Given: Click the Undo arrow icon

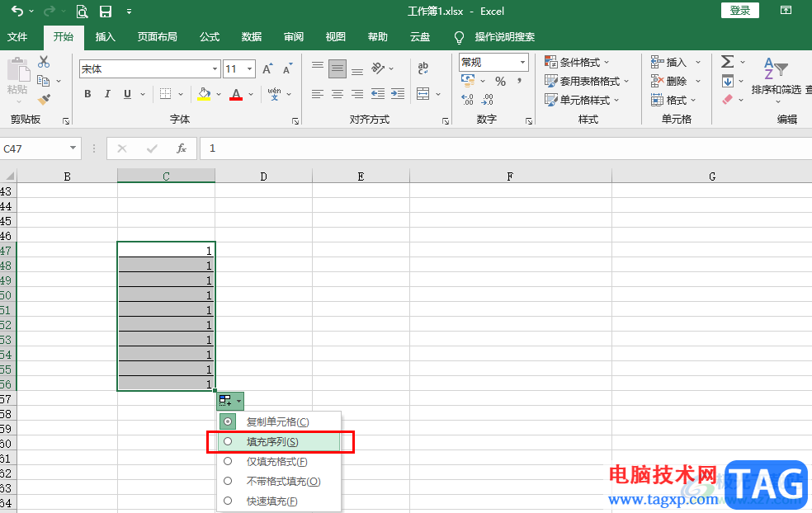Looking at the screenshot, I should 17,11.
